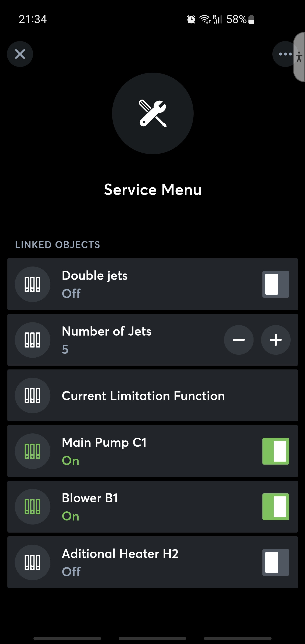Tap the green Main Pump C1 icon

coord(32,451)
